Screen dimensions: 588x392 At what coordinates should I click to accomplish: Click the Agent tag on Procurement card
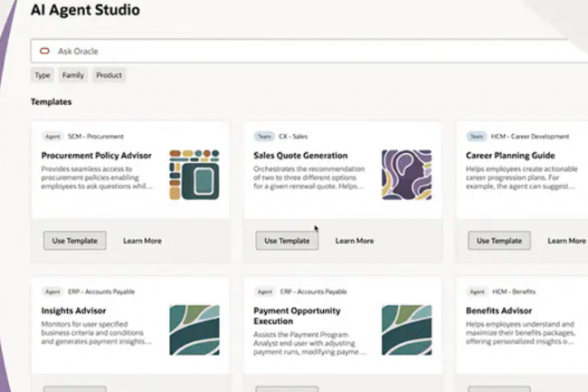pos(52,137)
